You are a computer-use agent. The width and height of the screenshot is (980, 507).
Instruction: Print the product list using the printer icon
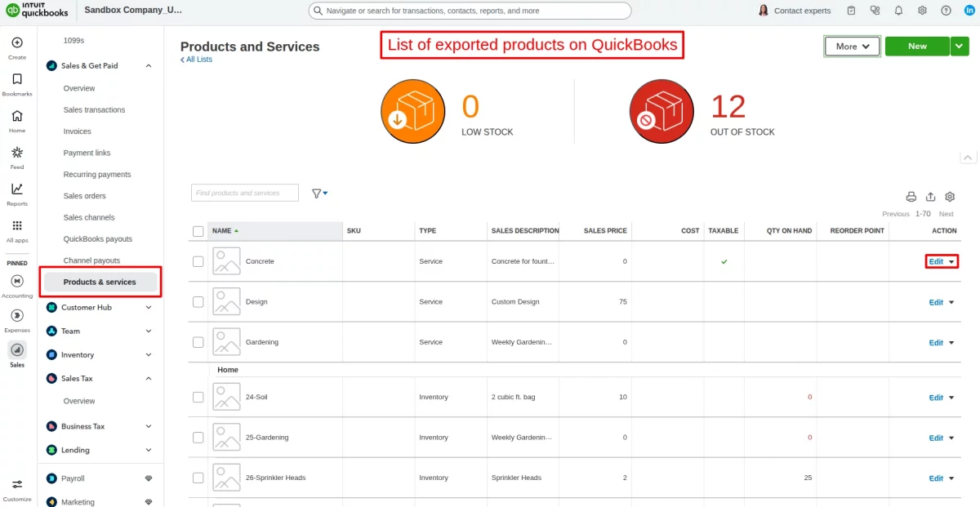click(911, 197)
